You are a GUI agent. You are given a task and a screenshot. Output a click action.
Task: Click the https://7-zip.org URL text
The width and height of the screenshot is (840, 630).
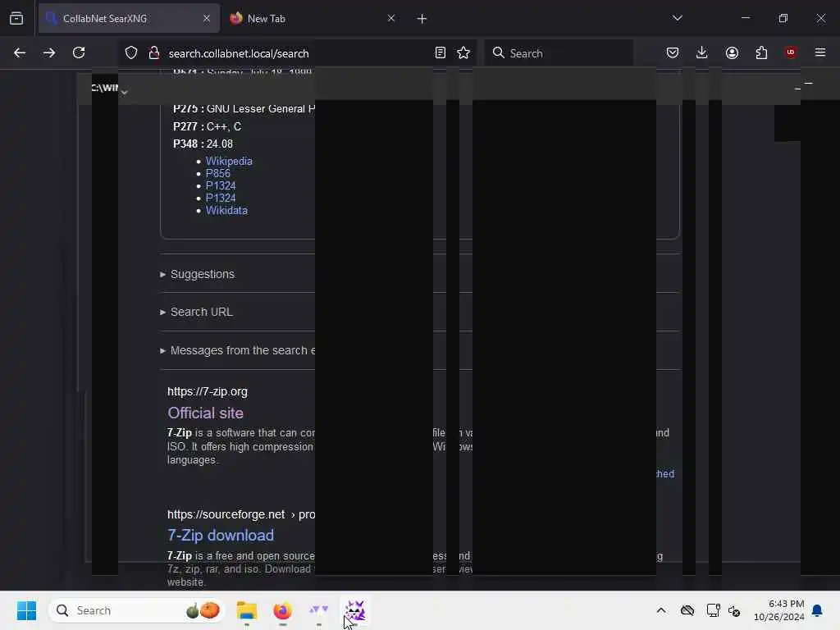click(x=208, y=391)
